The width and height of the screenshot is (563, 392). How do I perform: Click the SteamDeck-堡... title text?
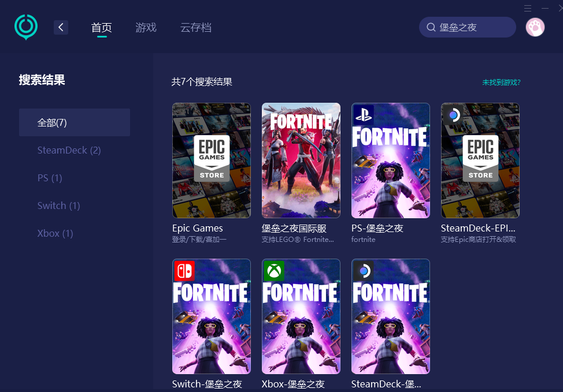tap(386, 384)
